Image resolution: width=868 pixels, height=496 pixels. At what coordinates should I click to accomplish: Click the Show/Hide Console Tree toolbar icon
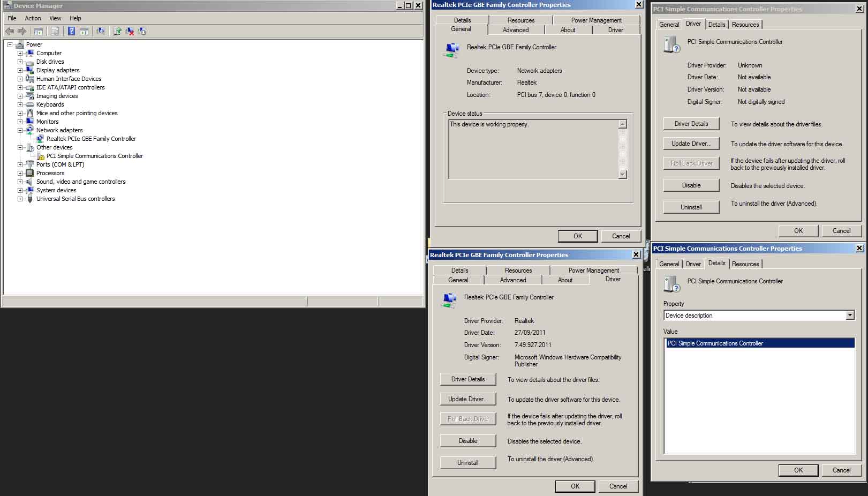tap(39, 31)
